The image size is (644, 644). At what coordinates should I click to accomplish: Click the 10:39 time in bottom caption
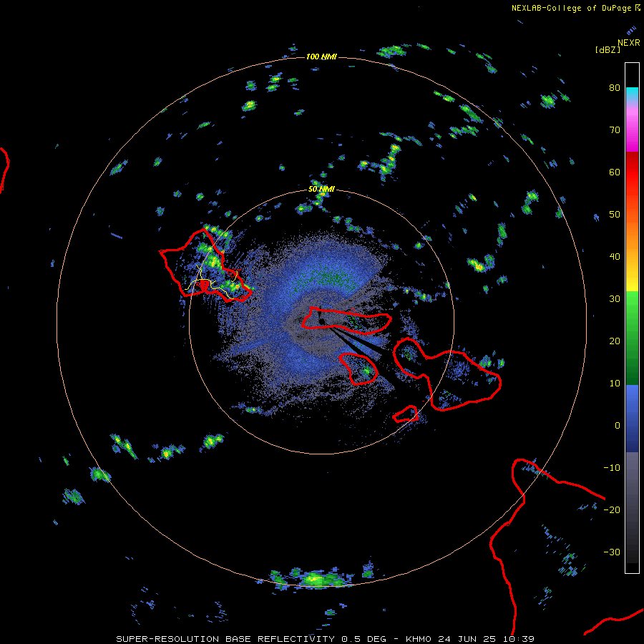(x=520, y=639)
